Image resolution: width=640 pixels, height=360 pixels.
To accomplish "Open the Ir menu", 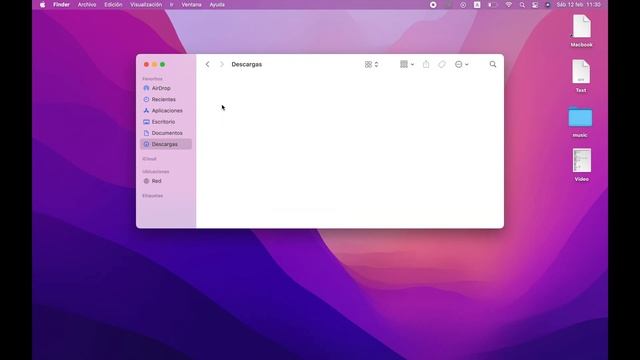I will tap(171, 5).
